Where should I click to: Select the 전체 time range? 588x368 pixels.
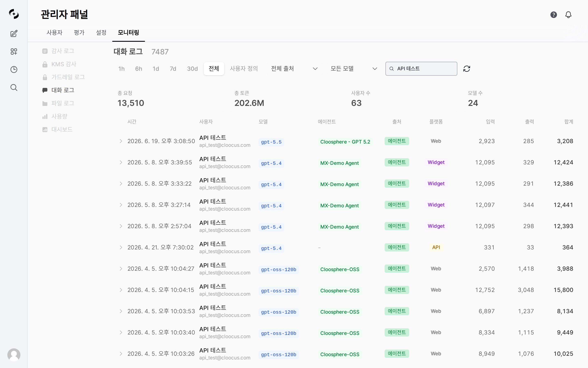[214, 69]
